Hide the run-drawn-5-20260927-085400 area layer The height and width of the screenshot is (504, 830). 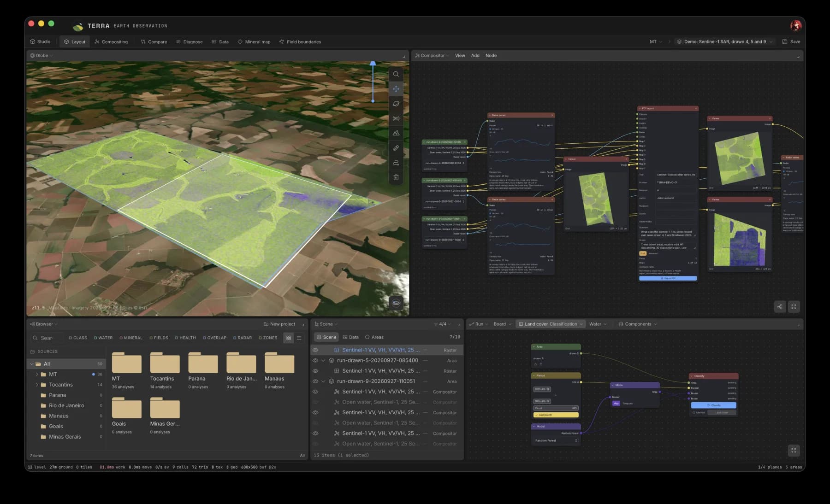click(x=315, y=361)
